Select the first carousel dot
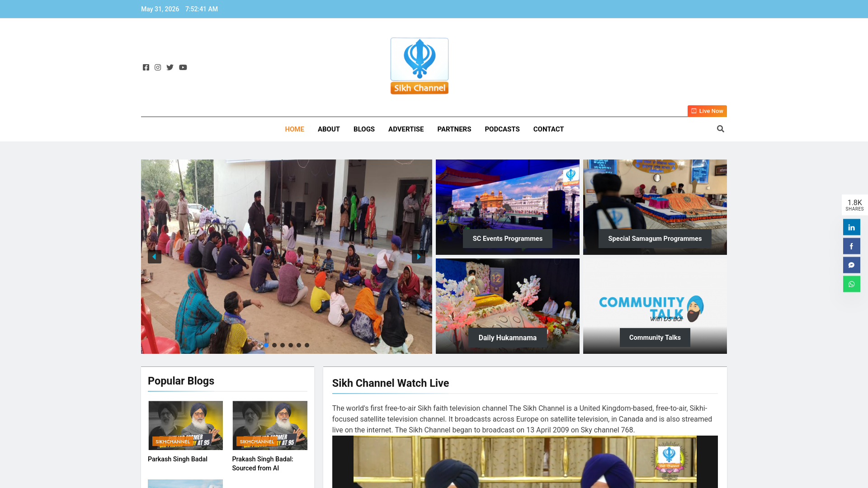The width and height of the screenshot is (868, 488). tap(266, 345)
